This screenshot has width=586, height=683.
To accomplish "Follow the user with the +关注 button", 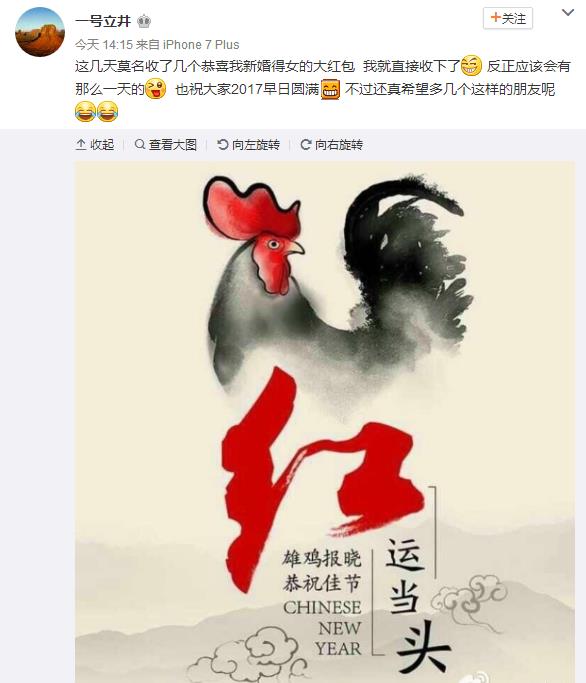I will pyautogui.click(x=508, y=18).
